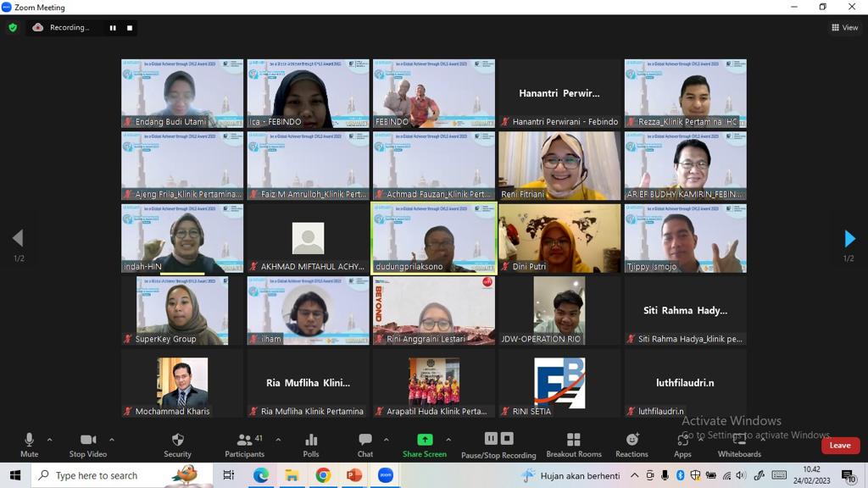This screenshot has height=488, width=868.
Task: Stop recording from the bottom meeting toolbar
Action: 507,439
